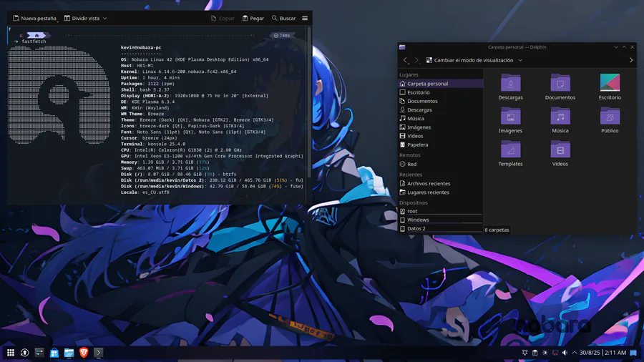
Task: Open Red under Remotos
Action: [x=440, y=164]
